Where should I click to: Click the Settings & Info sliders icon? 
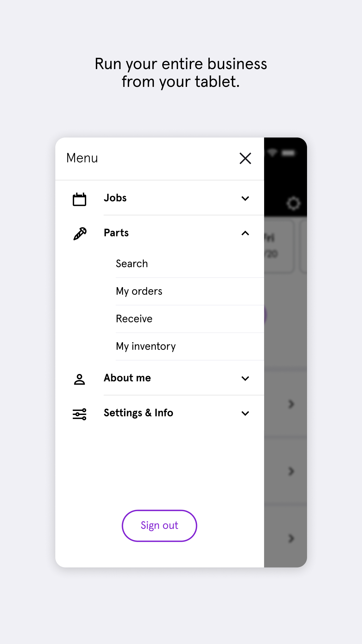(x=79, y=414)
